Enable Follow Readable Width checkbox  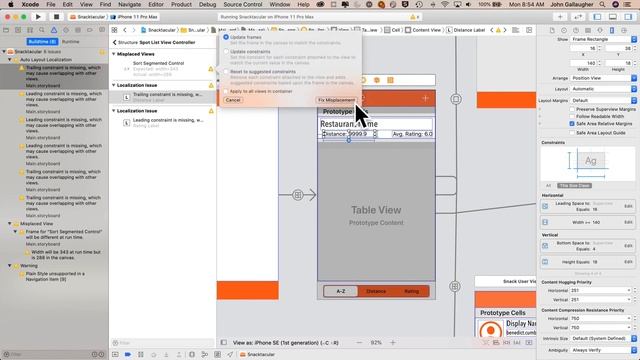coord(572,116)
